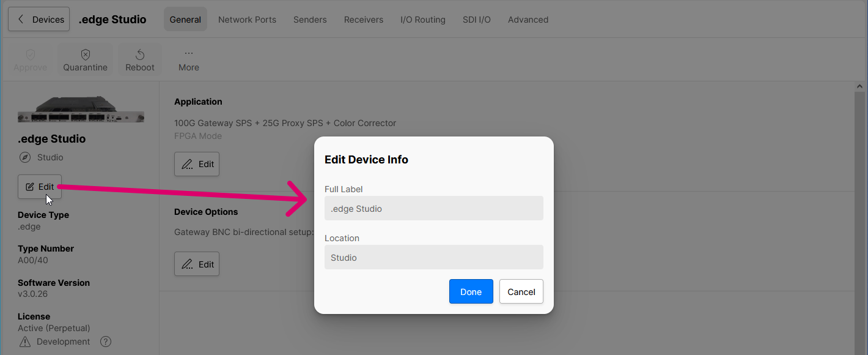Screen dimensions: 868x355
Task: Click the Approve shield icon
Action: point(30,54)
